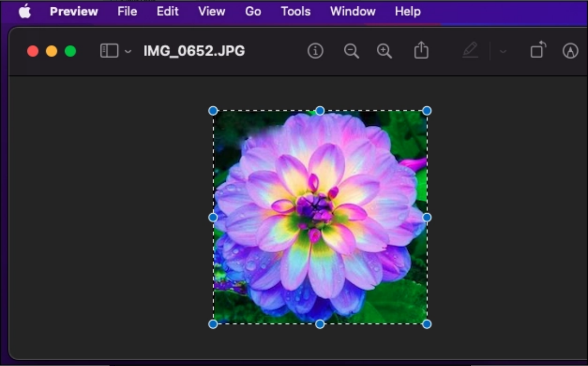The width and height of the screenshot is (588, 366).
Task: Select the highlight pen tool
Action: point(470,51)
